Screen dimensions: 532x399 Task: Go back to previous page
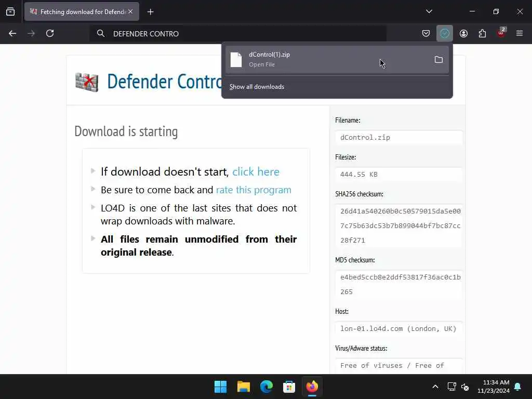tap(12, 33)
